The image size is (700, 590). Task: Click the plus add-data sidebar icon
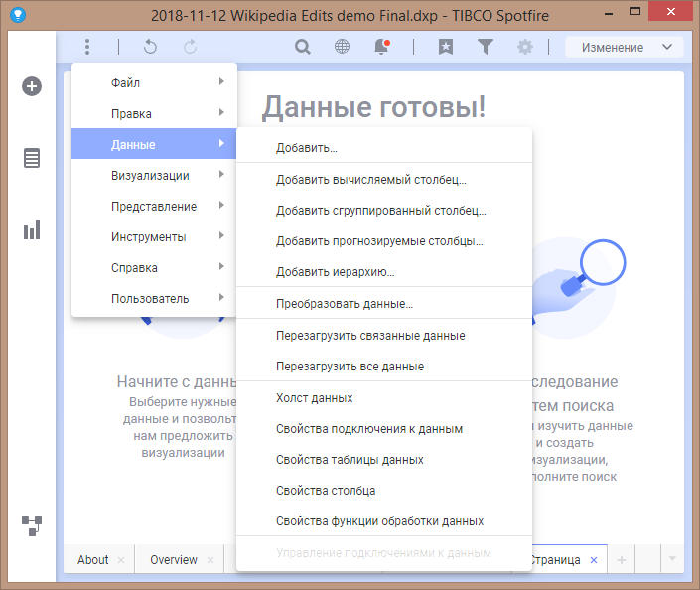click(32, 86)
